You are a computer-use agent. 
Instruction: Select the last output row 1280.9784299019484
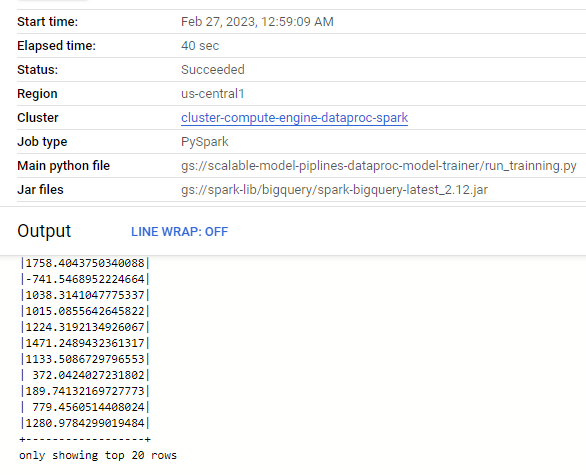tap(85, 423)
